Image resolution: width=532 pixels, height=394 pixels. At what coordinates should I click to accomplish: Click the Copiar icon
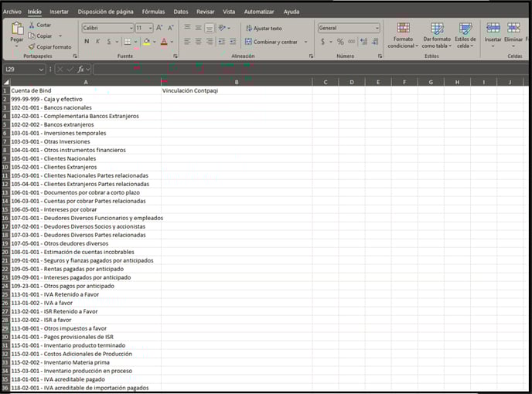32,36
